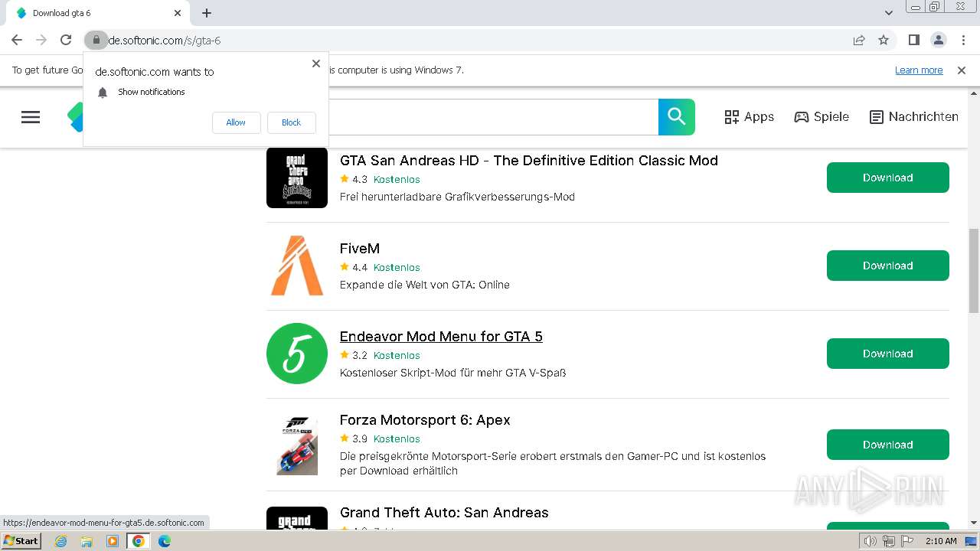This screenshot has height=551, width=980.
Task: Open Chrome's three-dot menu
Action: [x=962, y=40]
